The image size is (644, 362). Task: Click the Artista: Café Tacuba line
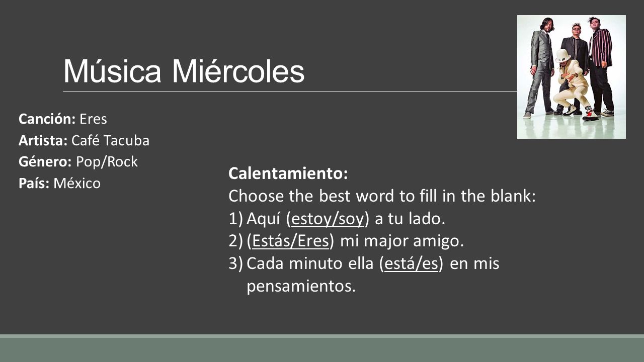tap(84, 140)
